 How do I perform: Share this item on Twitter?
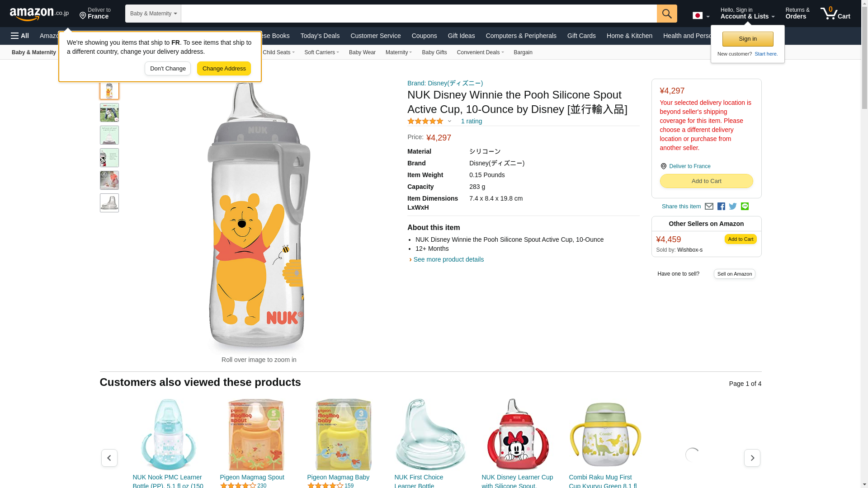733,206
